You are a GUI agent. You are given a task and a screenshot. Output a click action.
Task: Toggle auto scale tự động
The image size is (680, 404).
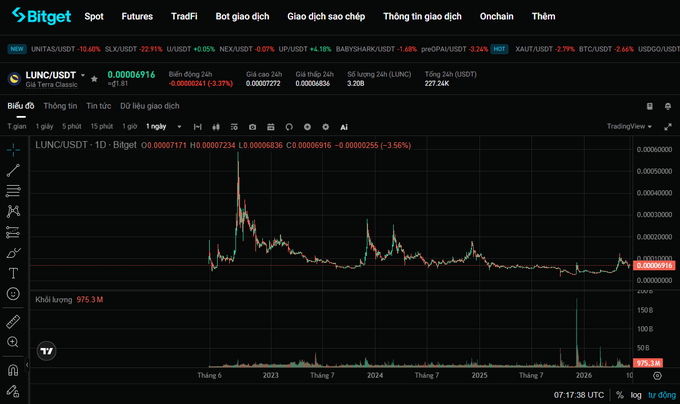(662, 395)
